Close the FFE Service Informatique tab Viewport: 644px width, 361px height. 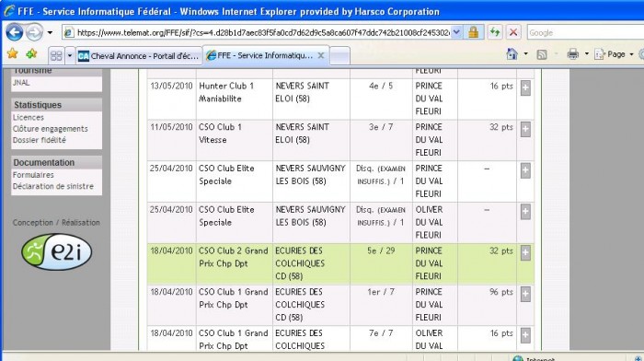click(x=321, y=55)
